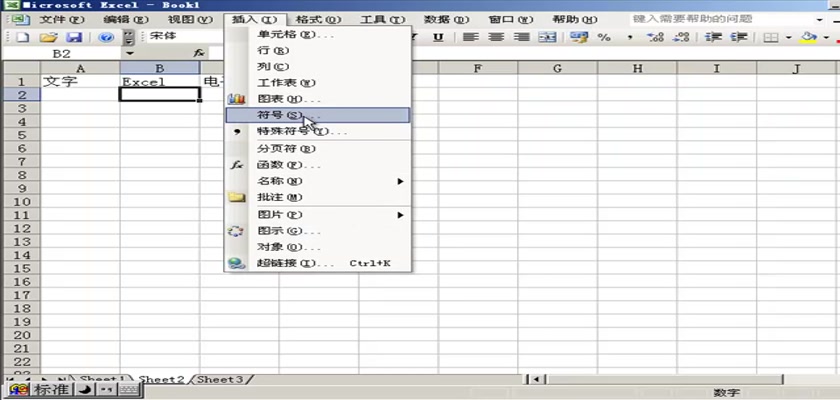The width and height of the screenshot is (840, 400).
Task: Increase decimal places
Action: [655, 37]
